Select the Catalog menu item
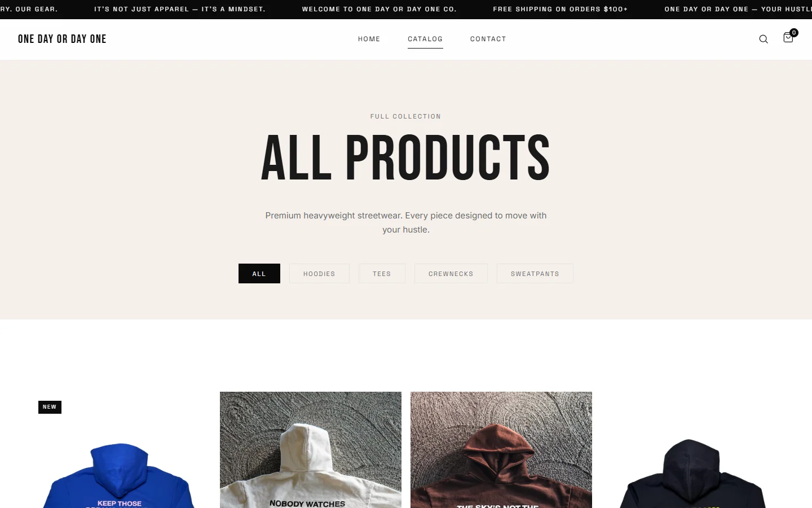Screen dimensions: 812x508 click(x=425, y=39)
